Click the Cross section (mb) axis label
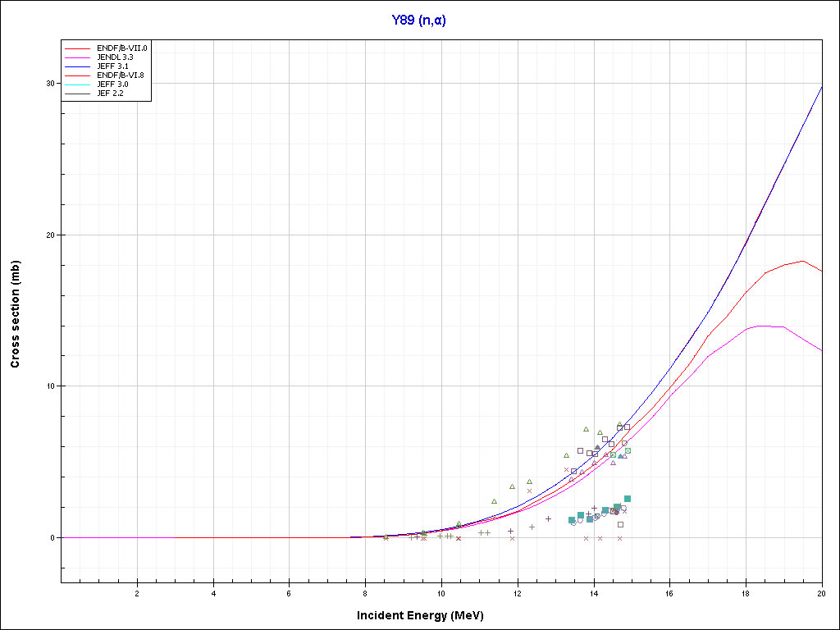 (16, 313)
